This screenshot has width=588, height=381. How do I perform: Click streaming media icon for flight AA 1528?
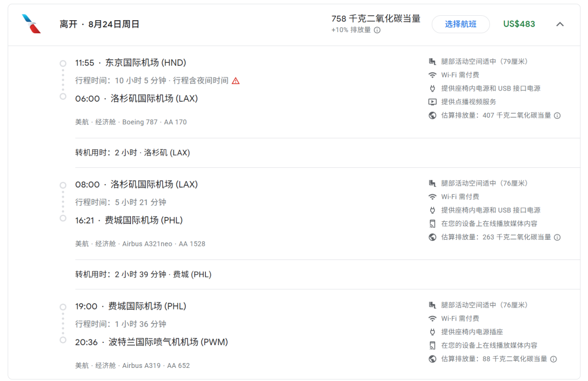(433, 223)
